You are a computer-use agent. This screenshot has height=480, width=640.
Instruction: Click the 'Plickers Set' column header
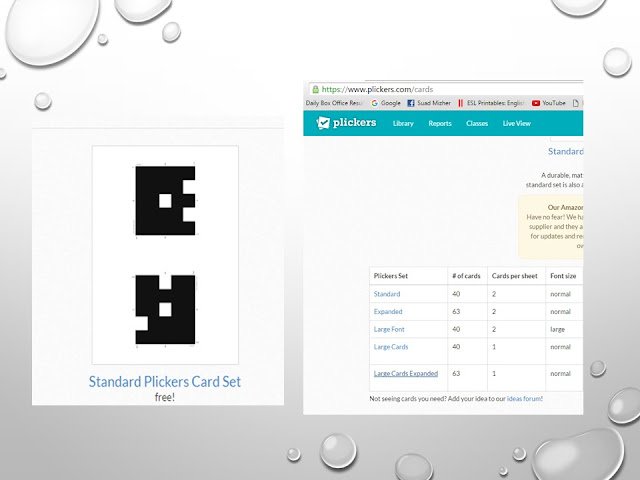391,276
